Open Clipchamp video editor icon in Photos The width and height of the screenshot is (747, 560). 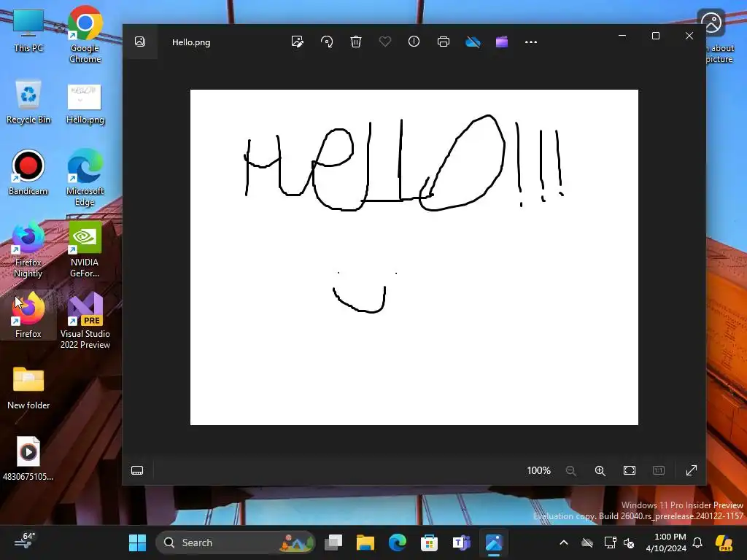click(x=502, y=42)
